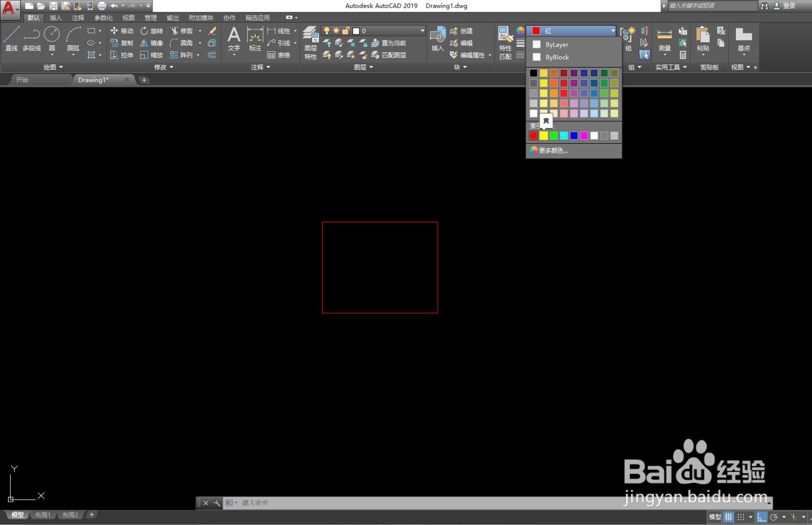Screen dimensions: 812x525
Task: Toggle grid display in status bar
Action: [729, 517]
